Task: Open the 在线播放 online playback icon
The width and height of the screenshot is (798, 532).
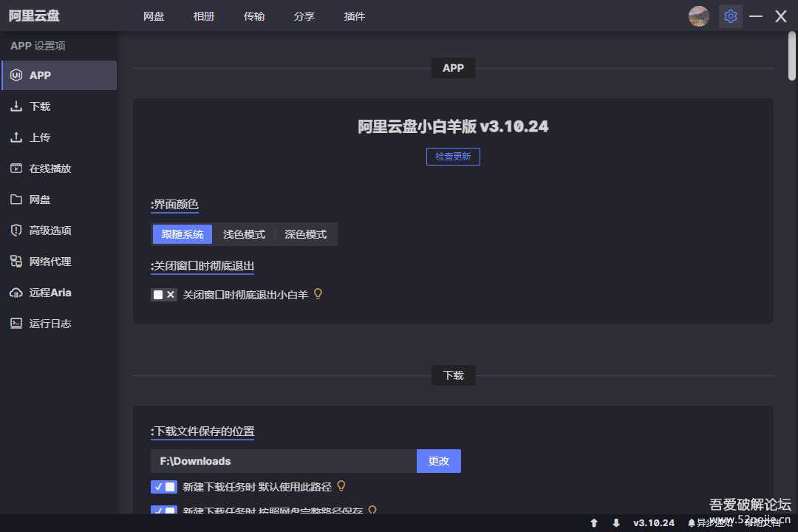Action: [x=16, y=168]
